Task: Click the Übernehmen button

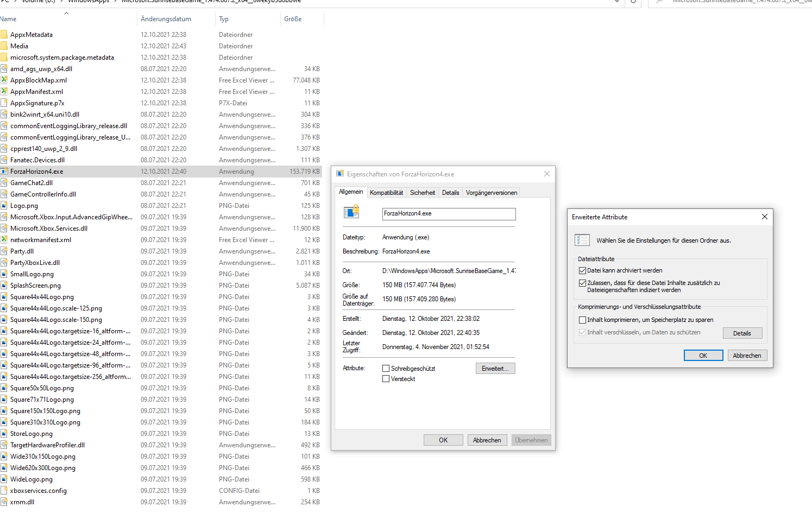Action: 531,440
